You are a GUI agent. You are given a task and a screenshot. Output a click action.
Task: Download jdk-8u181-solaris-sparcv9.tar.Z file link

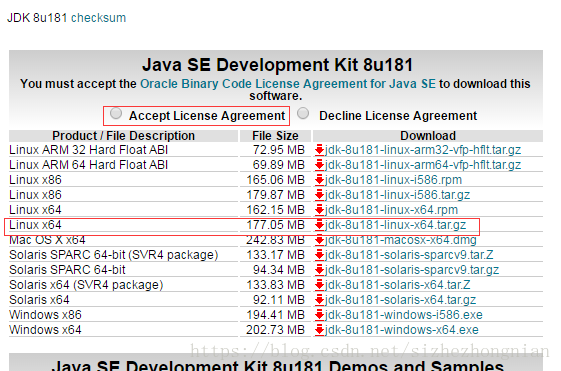[x=409, y=255]
